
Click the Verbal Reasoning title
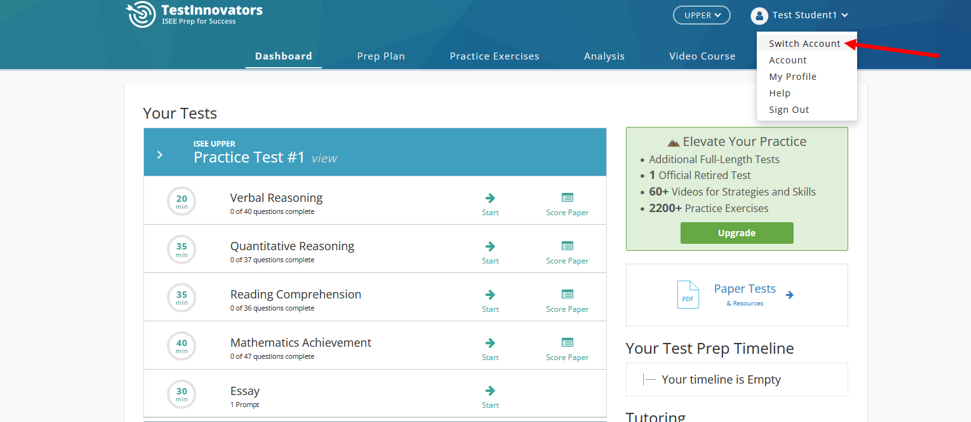pyautogui.click(x=276, y=198)
